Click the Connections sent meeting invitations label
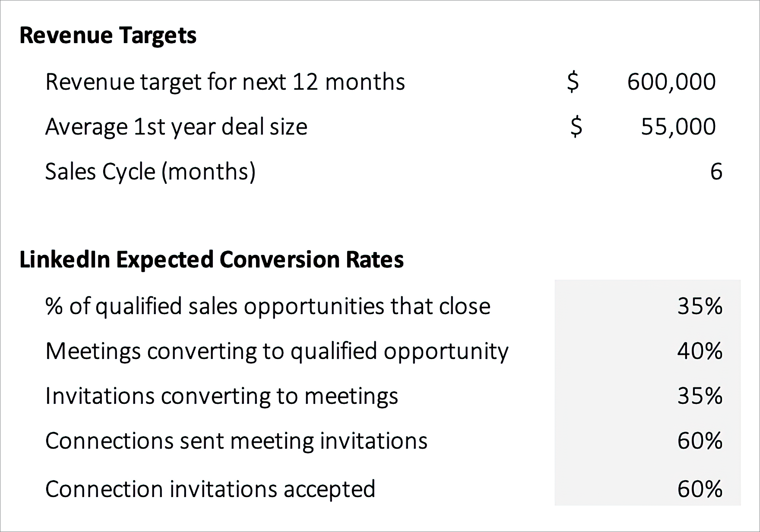 pos(236,441)
